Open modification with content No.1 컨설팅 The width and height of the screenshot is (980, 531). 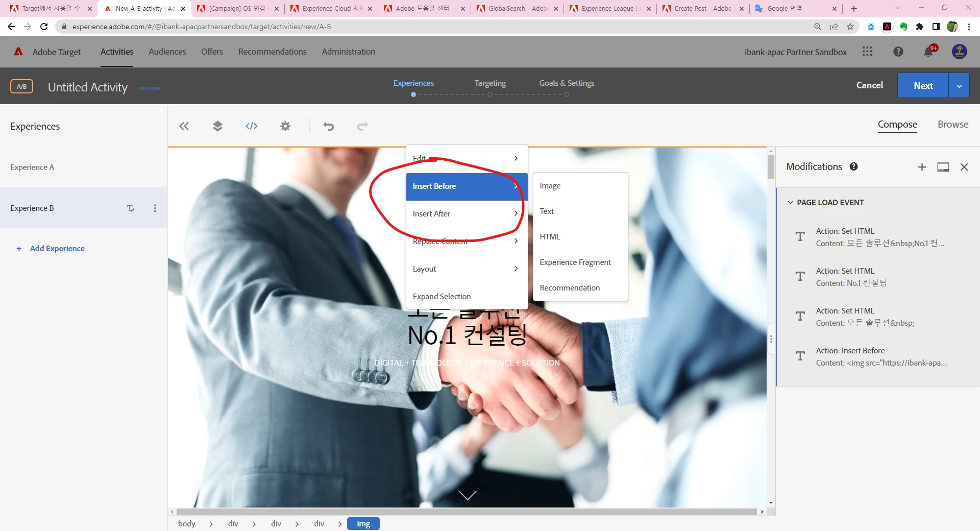(x=878, y=277)
